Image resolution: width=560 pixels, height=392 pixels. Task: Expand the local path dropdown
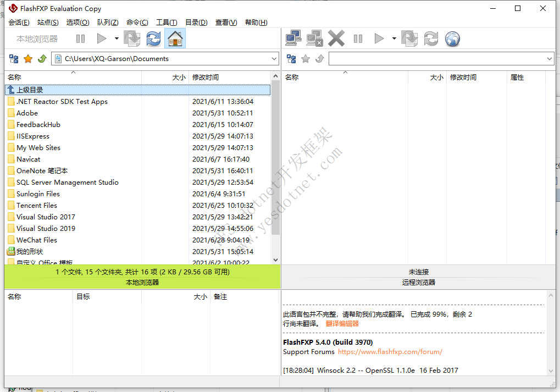coord(274,59)
